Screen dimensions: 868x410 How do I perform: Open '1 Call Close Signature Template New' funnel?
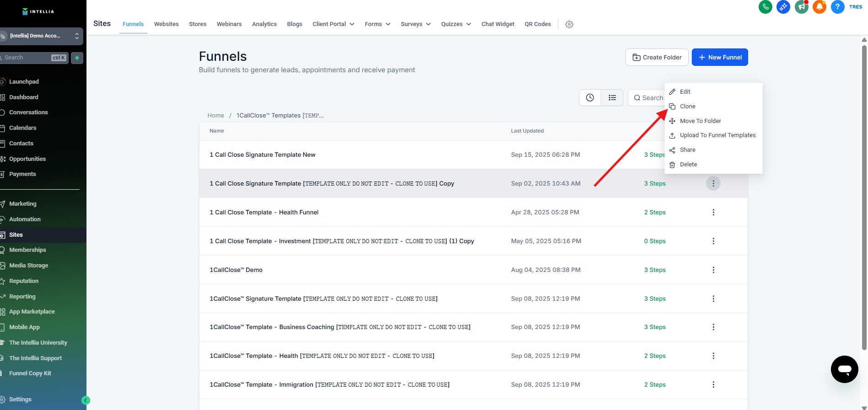tap(263, 155)
